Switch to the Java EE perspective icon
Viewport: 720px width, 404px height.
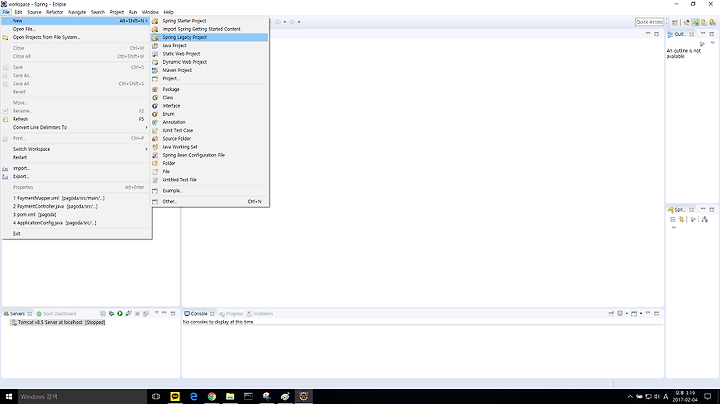click(686, 22)
